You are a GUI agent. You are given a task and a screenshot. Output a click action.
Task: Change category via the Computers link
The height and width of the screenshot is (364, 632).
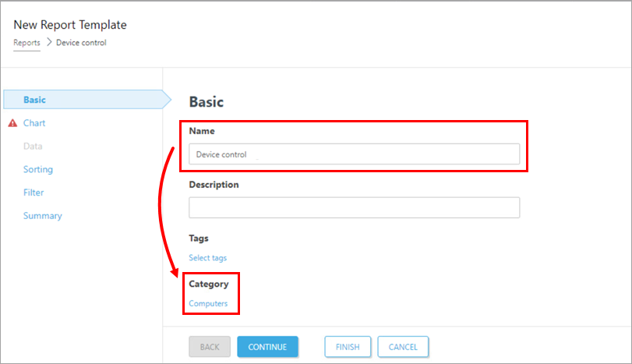pos(208,304)
